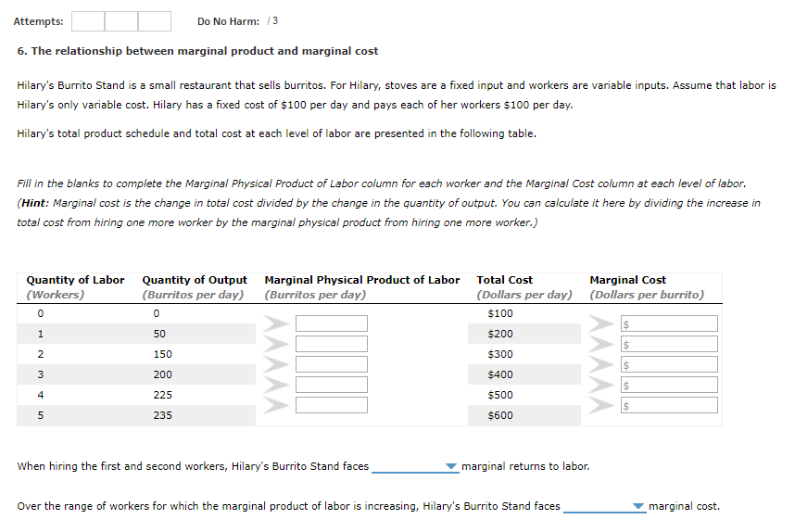Click the third Attempts box
The image size is (795, 532).
pyautogui.click(x=154, y=21)
